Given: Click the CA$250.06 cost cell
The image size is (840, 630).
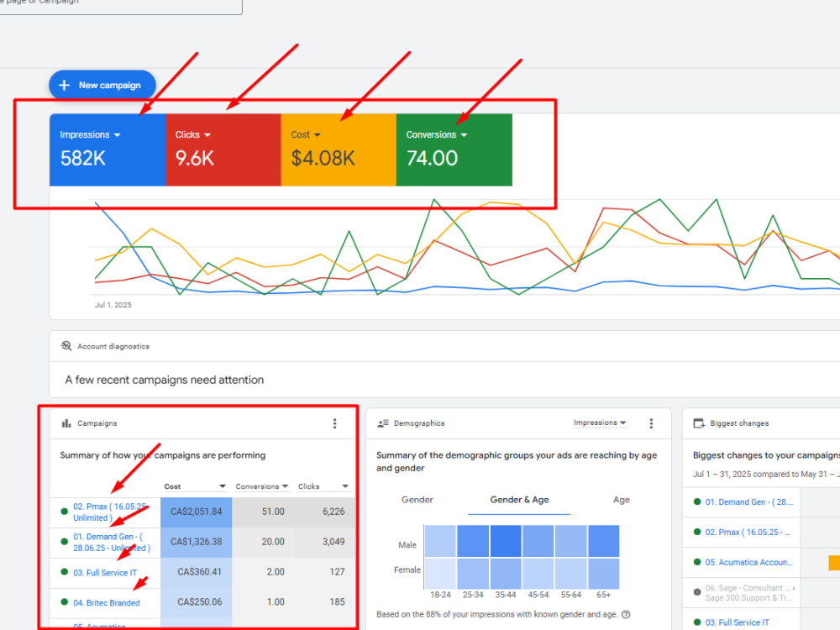Looking at the screenshot, I should click(196, 601).
